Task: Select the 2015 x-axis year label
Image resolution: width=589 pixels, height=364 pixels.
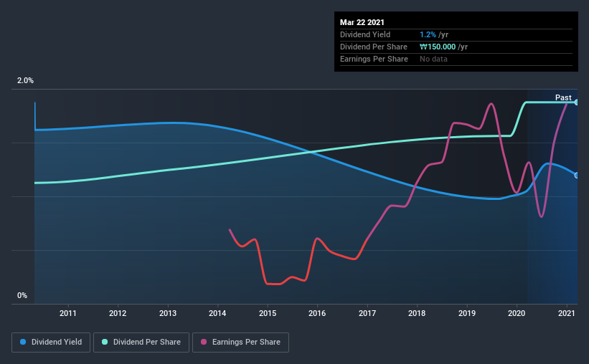Action: tap(268, 313)
